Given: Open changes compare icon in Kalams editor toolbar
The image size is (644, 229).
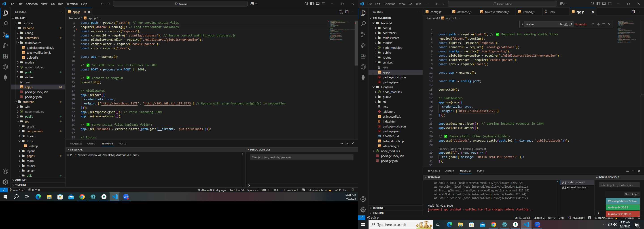Looking at the screenshot, I should point(341,12).
